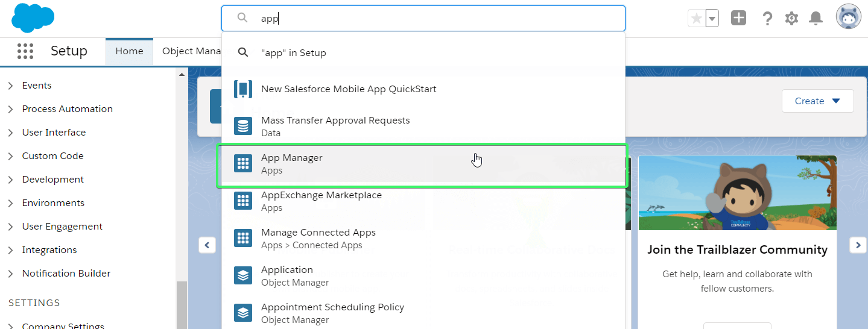Expand the Environments node

coord(11,203)
